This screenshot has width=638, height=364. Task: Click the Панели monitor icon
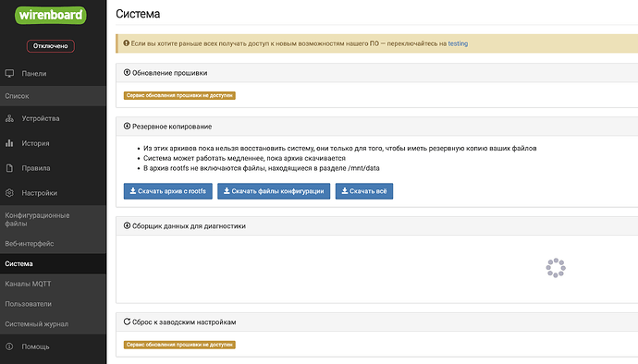pyautogui.click(x=9, y=73)
